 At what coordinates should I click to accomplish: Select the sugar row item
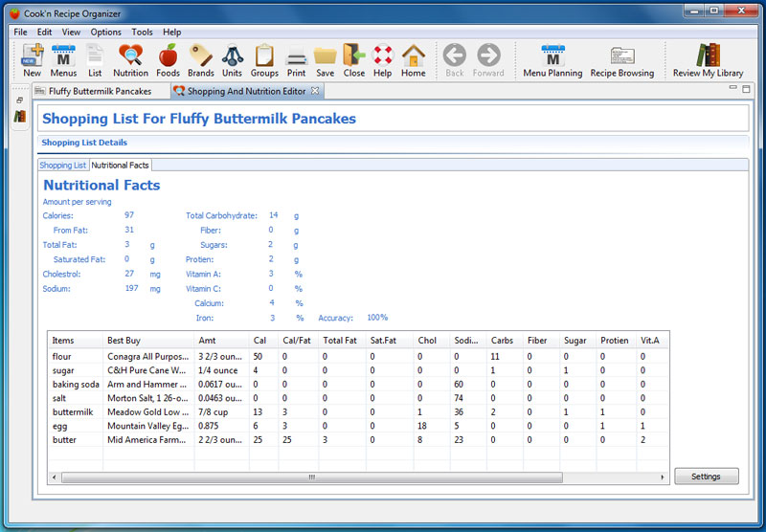pyautogui.click(x=63, y=370)
